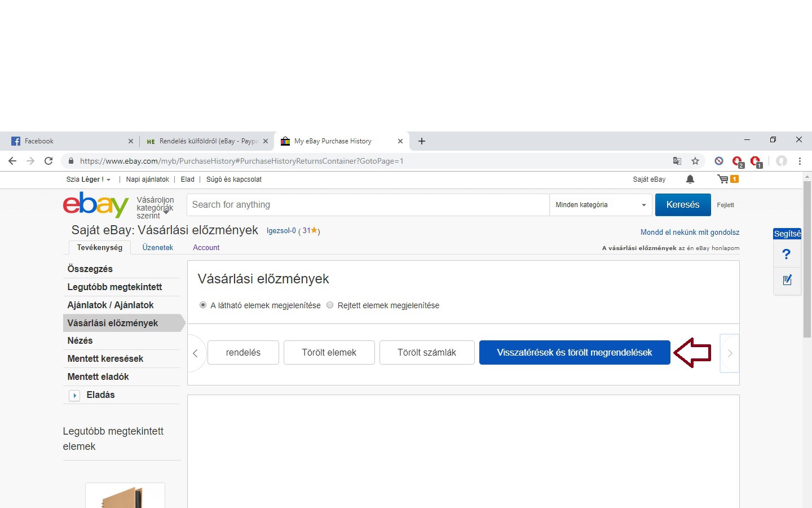This screenshot has height=508, width=812.
Task: Open the Igezsol-0 username link
Action: click(281, 231)
